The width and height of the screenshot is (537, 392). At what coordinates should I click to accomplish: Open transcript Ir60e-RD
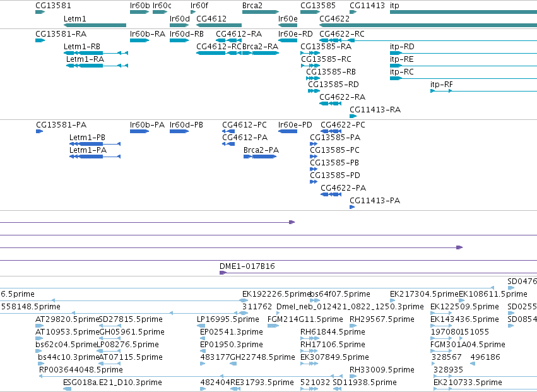(295, 34)
